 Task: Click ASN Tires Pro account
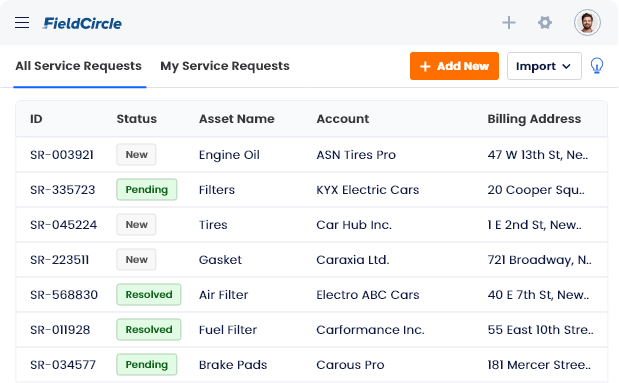(x=356, y=155)
